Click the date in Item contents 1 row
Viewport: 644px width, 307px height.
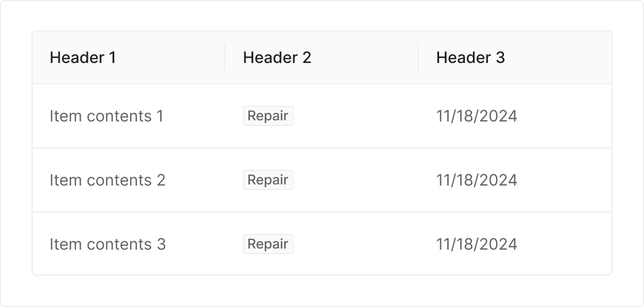tap(476, 116)
